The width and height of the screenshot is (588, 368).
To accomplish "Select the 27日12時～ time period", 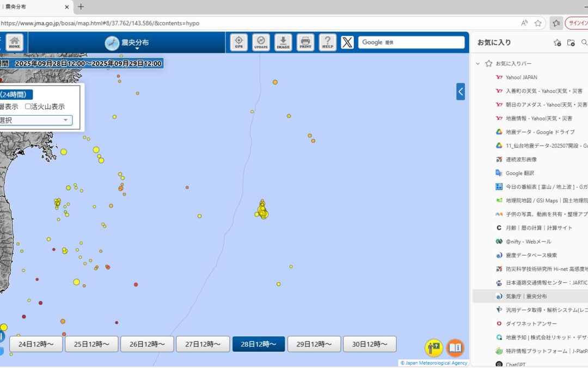I will coord(204,344).
